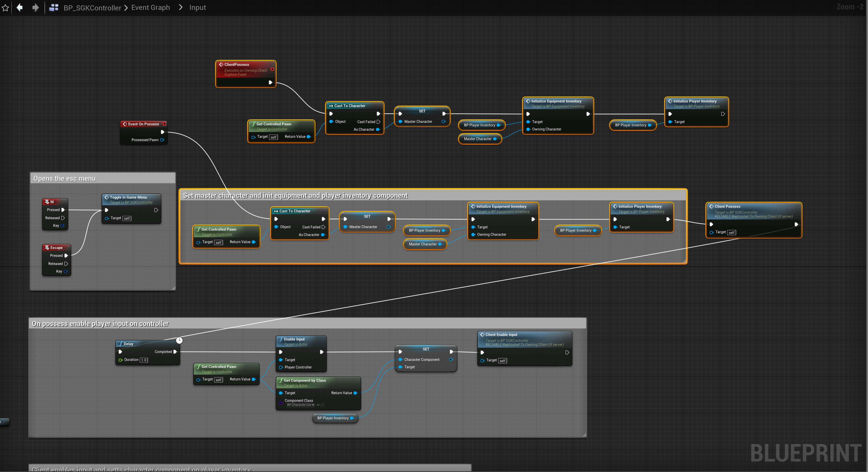Click the blueprint graph grid icon
The image size is (868, 472).
(x=53, y=7)
